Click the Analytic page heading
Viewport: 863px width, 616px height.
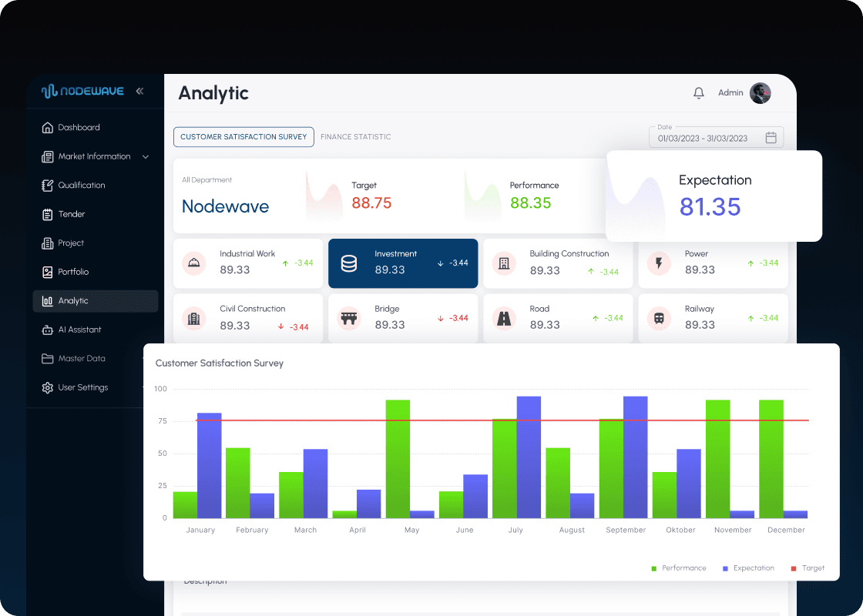click(213, 93)
